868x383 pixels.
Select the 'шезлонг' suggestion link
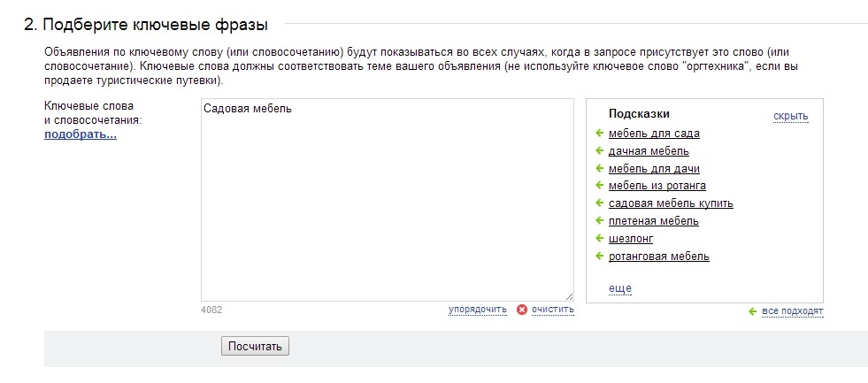coord(631,239)
